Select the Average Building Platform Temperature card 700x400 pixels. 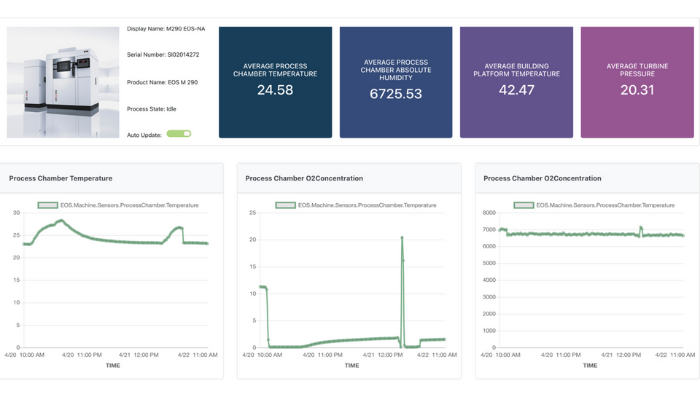516,82
